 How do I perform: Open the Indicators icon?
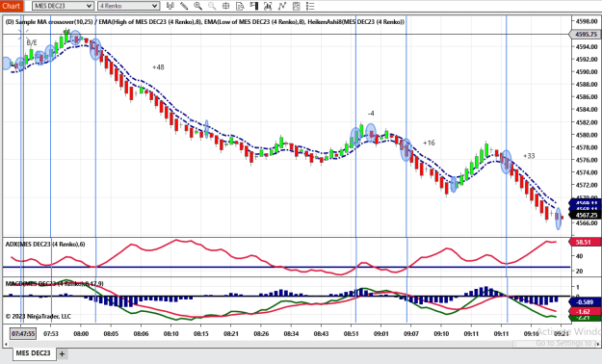pos(282,6)
